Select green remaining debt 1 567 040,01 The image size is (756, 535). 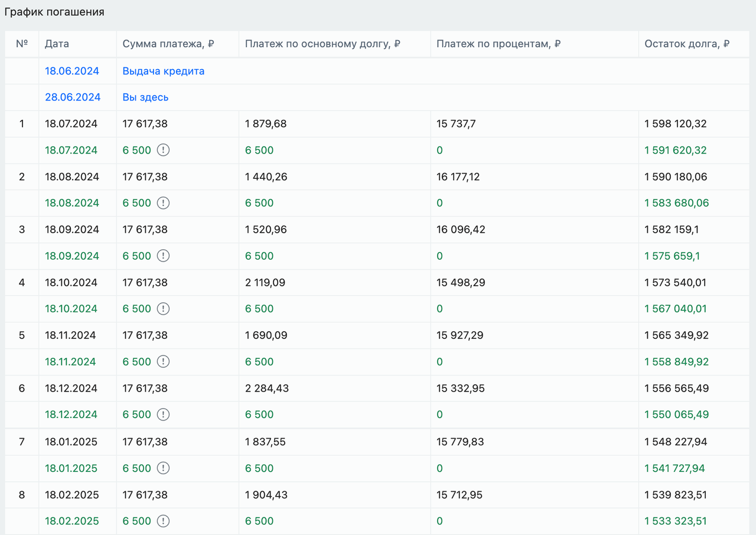[x=676, y=309]
